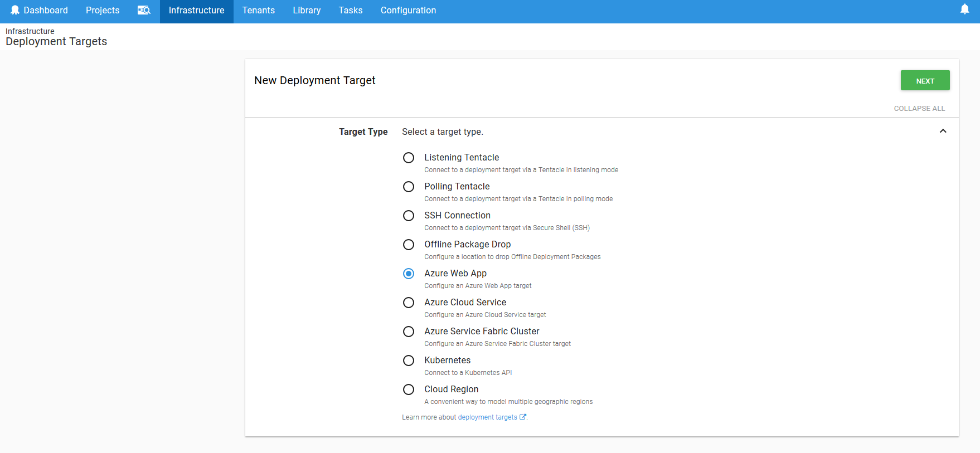
Task: Open the search icon in top navigation
Action: click(144, 10)
